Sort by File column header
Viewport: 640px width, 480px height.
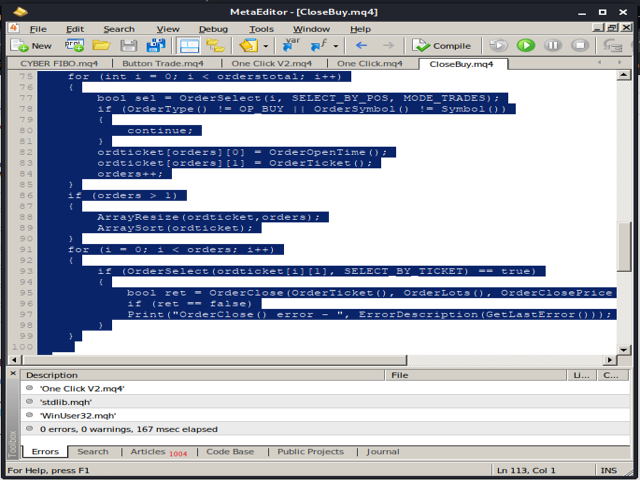pos(476,375)
